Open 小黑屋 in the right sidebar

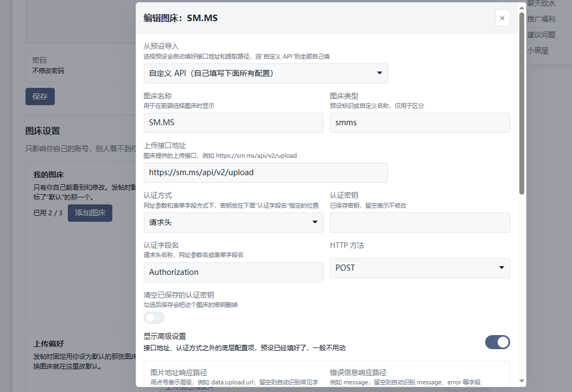click(x=538, y=51)
